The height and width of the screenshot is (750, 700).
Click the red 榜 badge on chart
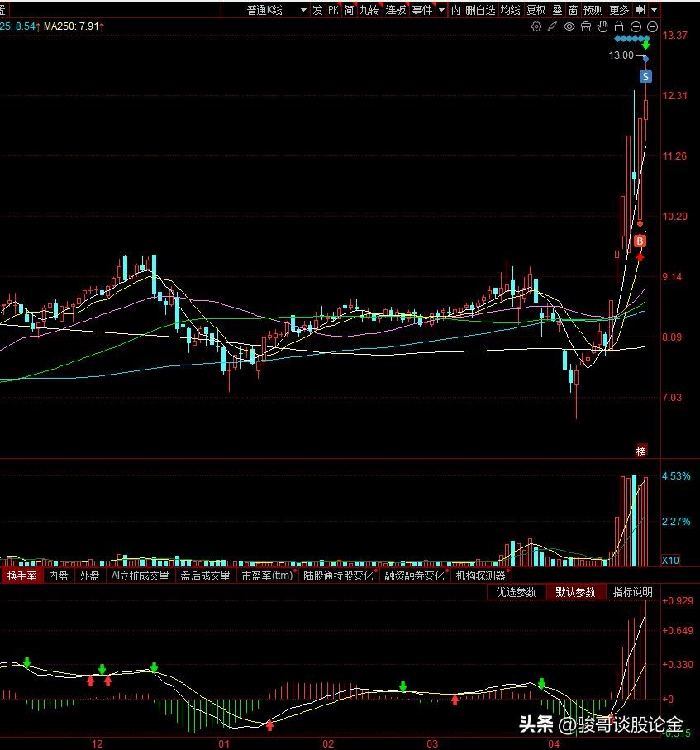(640, 451)
